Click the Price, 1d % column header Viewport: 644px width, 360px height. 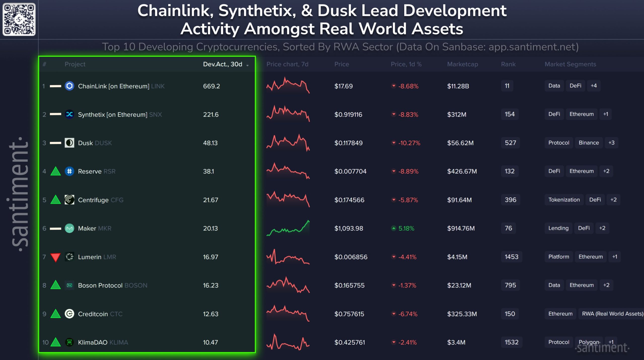tap(406, 64)
